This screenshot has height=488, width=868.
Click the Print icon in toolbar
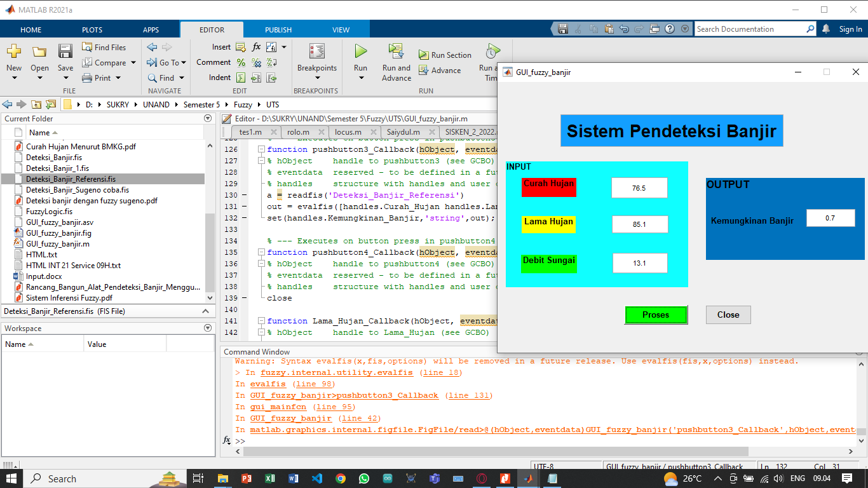coord(87,78)
